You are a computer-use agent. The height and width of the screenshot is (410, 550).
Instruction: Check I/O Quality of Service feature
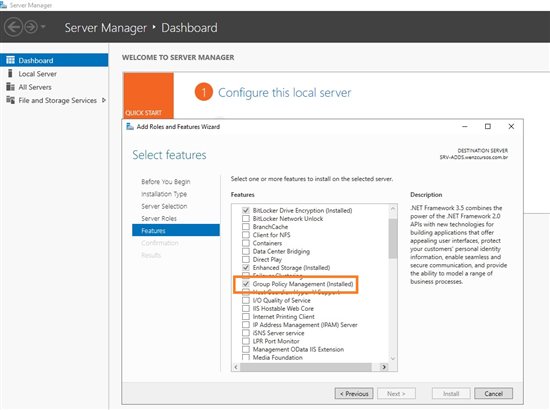pyautogui.click(x=246, y=300)
